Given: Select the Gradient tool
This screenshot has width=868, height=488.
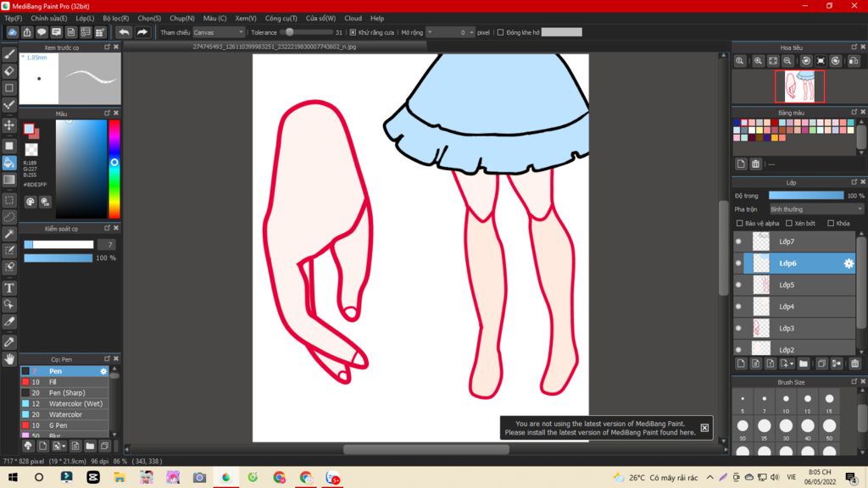Looking at the screenshot, I should tap(9, 180).
